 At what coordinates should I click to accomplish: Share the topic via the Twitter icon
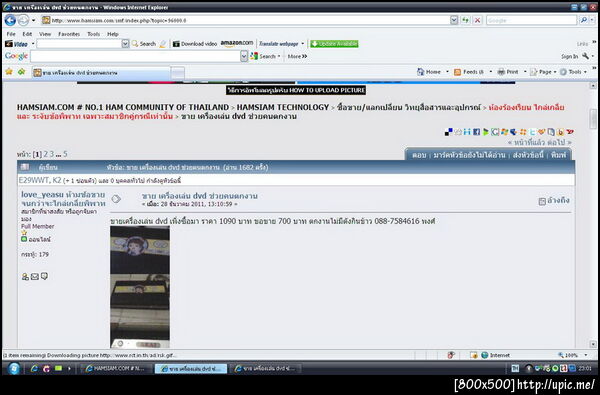[x=532, y=132]
